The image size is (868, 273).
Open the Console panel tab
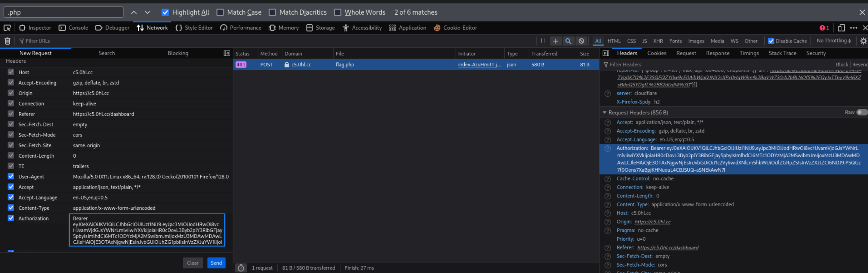tap(74, 28)
